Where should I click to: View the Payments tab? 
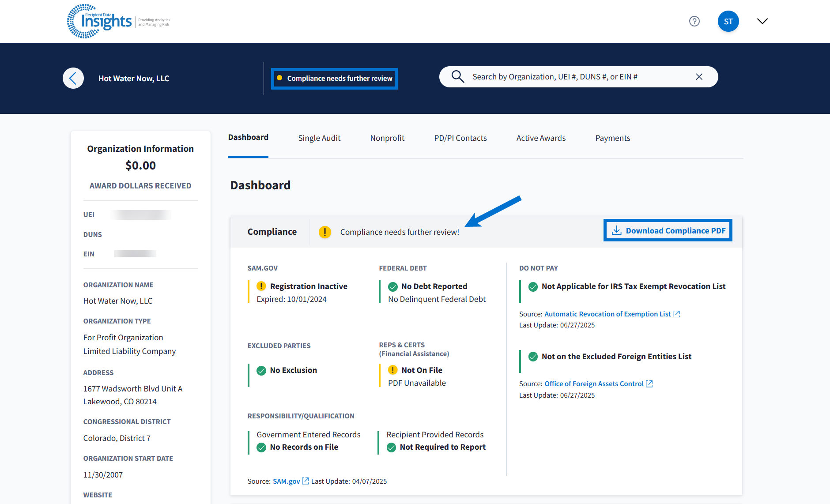coord(612,138)
